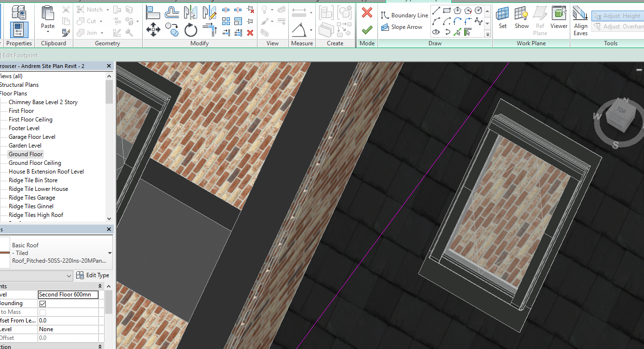Select the Rotate tool

[191, 30]
